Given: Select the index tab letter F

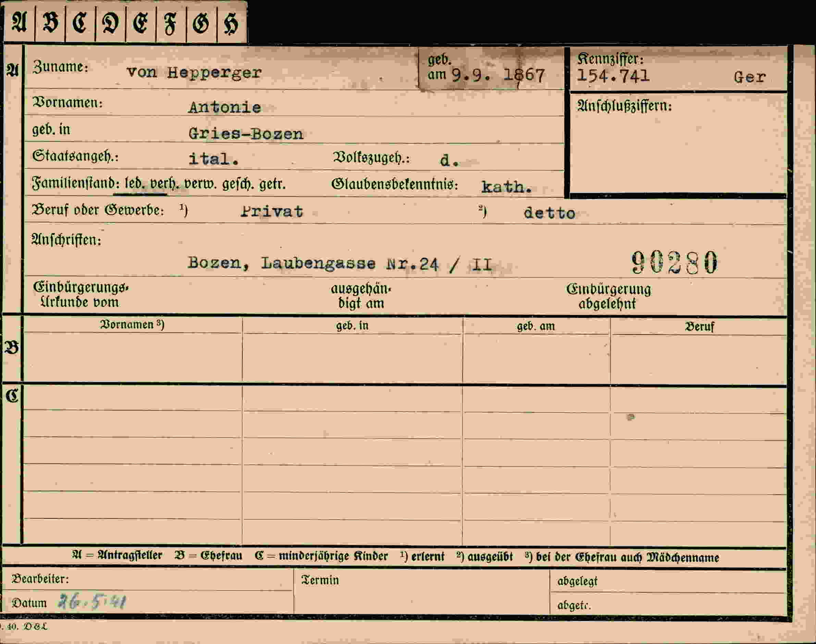Looking at the screenshot, I should coord(170,24).
